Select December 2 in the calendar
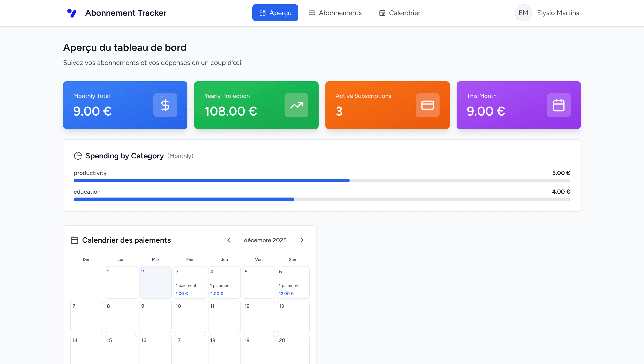This screenshot has width=644, height=364. [x=155, y=282]
